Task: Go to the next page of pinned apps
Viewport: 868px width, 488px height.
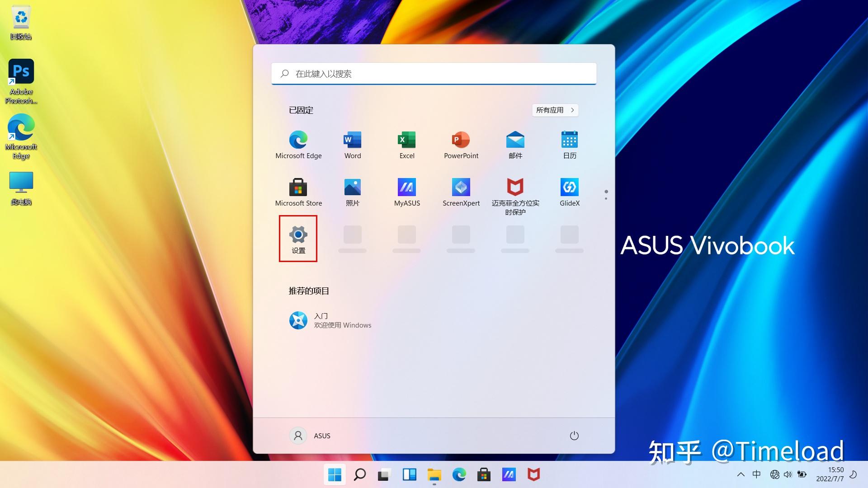Action: [606, 198]
